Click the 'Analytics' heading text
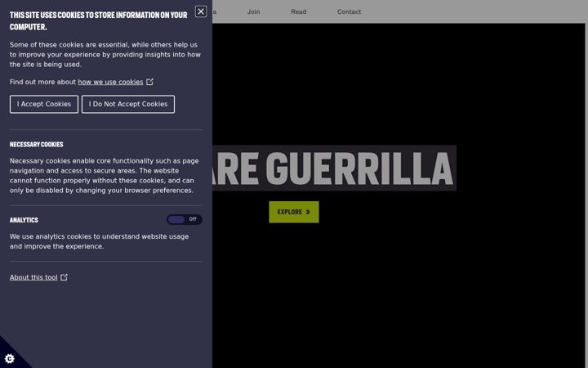588x368 pixels. [24, 220]
